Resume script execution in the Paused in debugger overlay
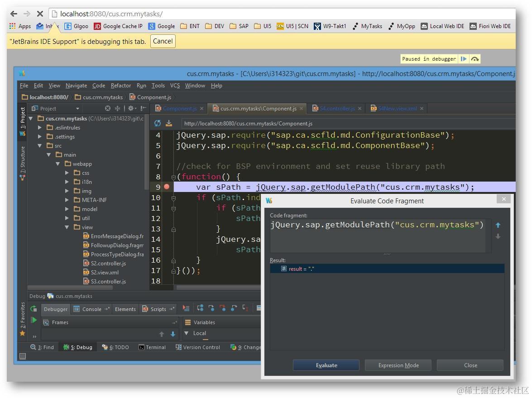This screenshot has width=532, height=398. [464, 59]
